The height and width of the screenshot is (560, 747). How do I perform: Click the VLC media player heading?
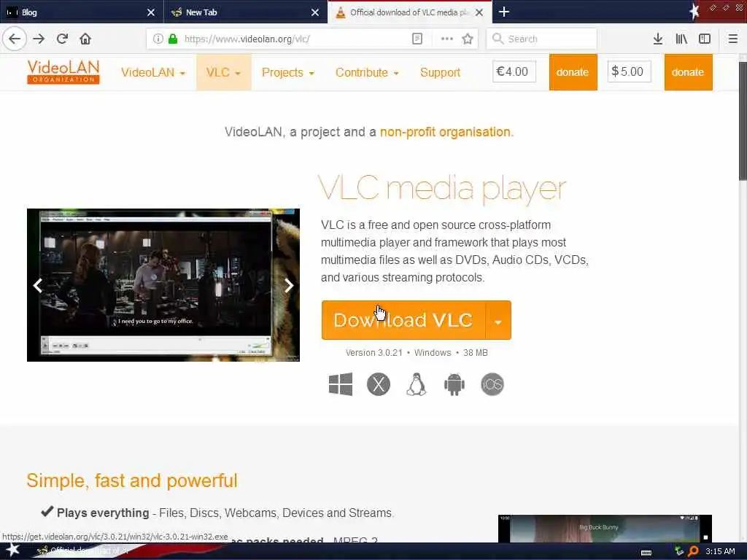(x=441, y=189)
